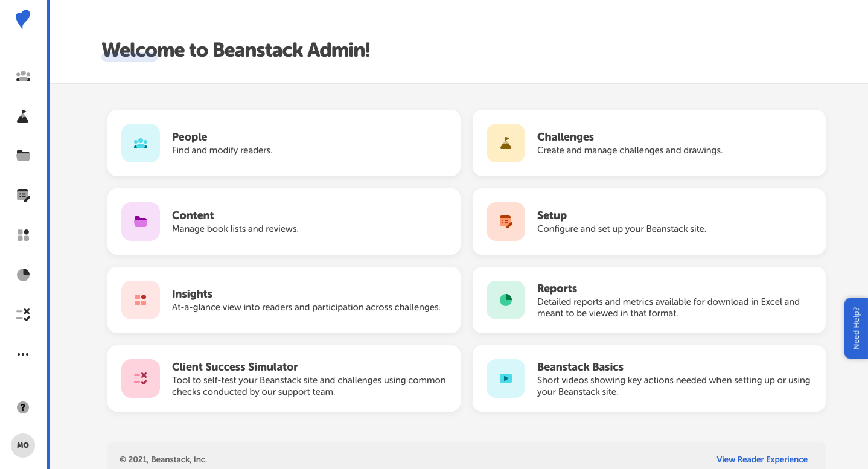The image size is (868, 469).
Task: Open the Insights card title
Action: [x=192, y=294]
